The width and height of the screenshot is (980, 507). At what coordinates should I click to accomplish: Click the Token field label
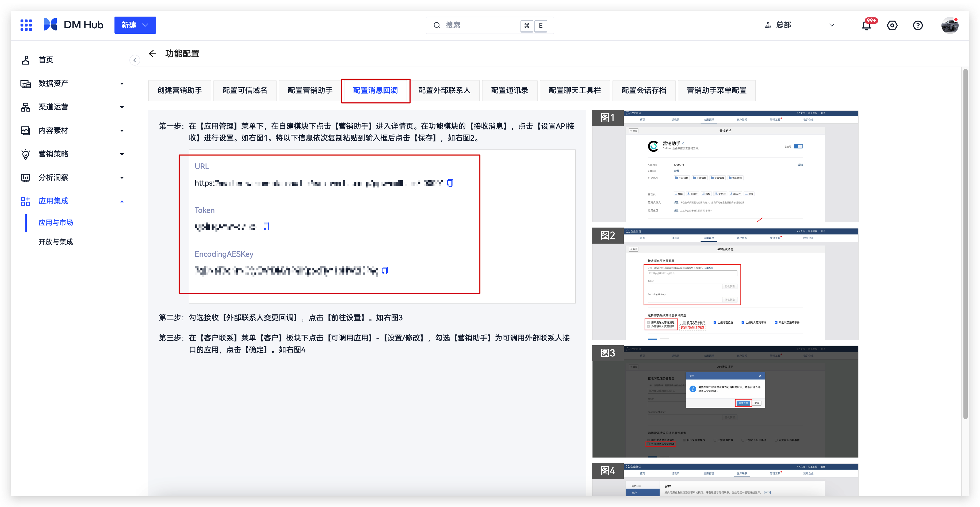205,210
